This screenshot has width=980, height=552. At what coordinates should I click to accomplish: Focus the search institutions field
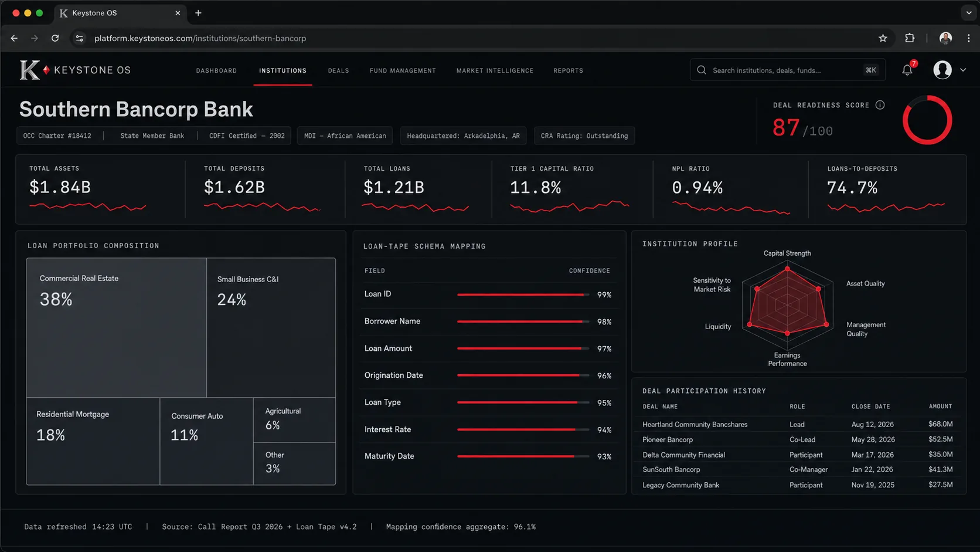787,70
